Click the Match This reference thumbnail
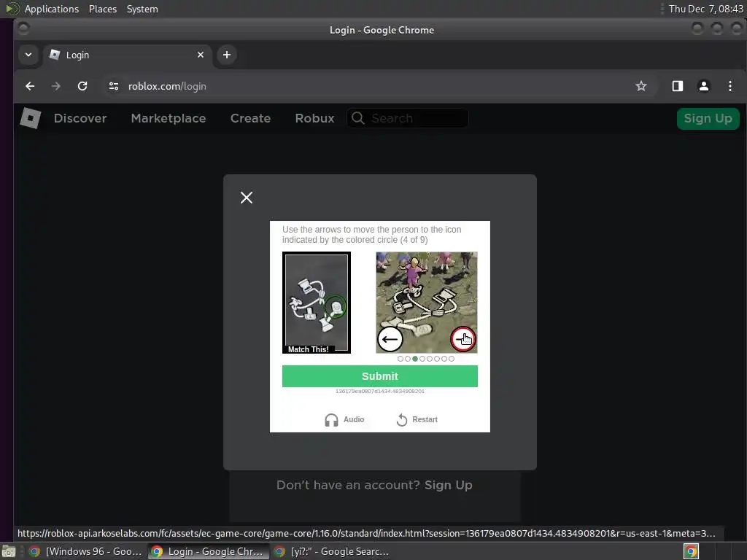The height and width of the screenshot is (560, 747). [317, 303]
